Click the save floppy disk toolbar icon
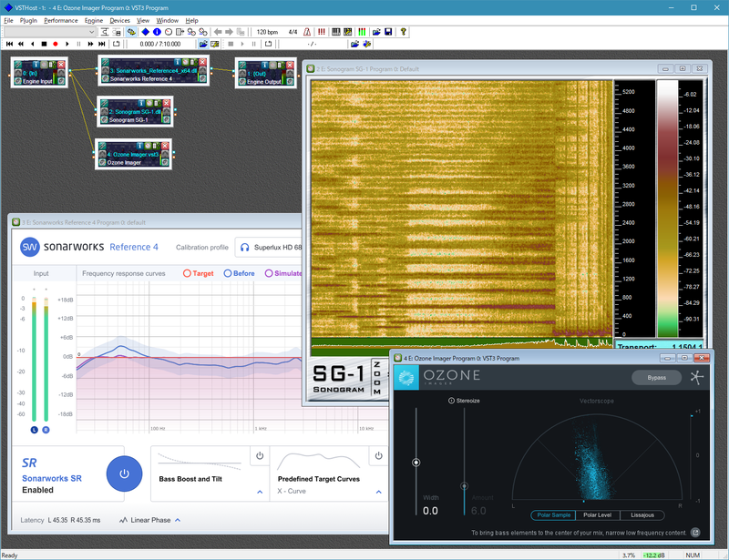 [389, 32]
